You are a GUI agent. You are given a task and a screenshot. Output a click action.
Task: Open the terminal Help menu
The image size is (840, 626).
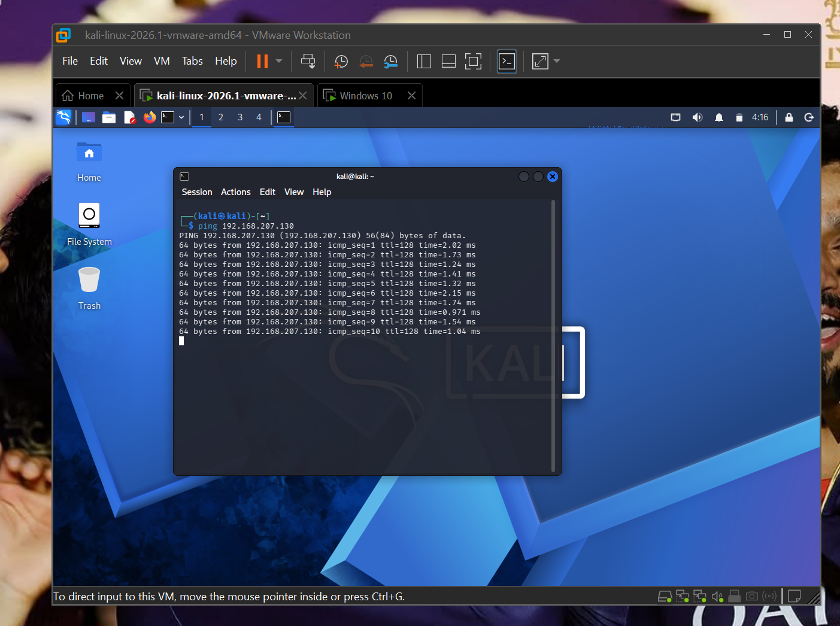(322, 192)
